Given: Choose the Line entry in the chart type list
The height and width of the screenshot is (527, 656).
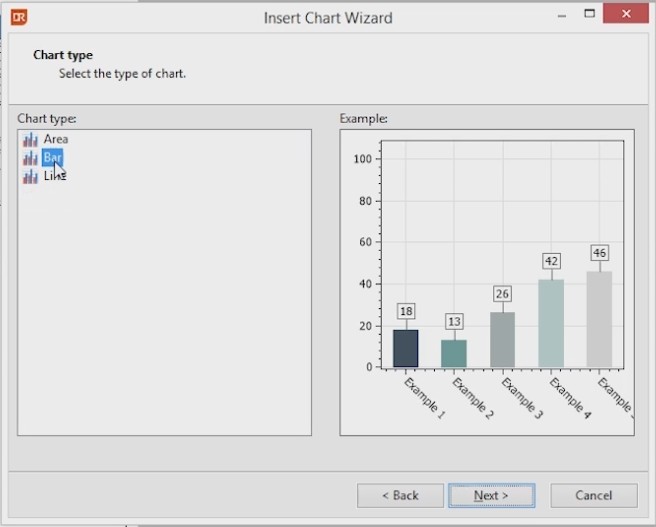Looking at the screenshot, I should coord(55,176).
